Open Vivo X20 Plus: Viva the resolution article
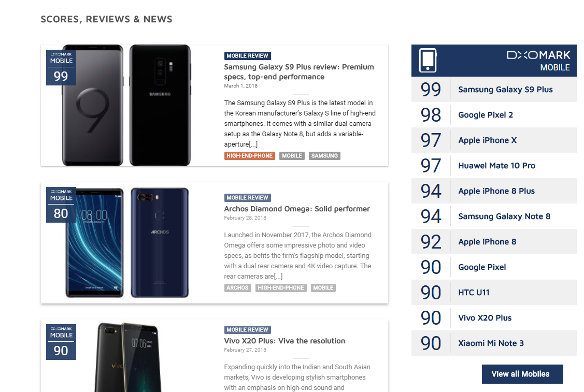 point(284,341)
